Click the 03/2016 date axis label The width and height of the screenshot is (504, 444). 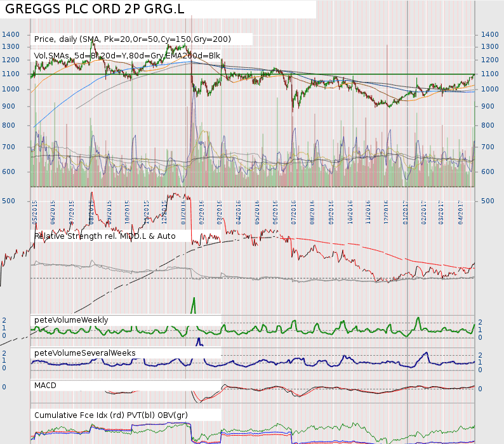(x=220, y=212)
